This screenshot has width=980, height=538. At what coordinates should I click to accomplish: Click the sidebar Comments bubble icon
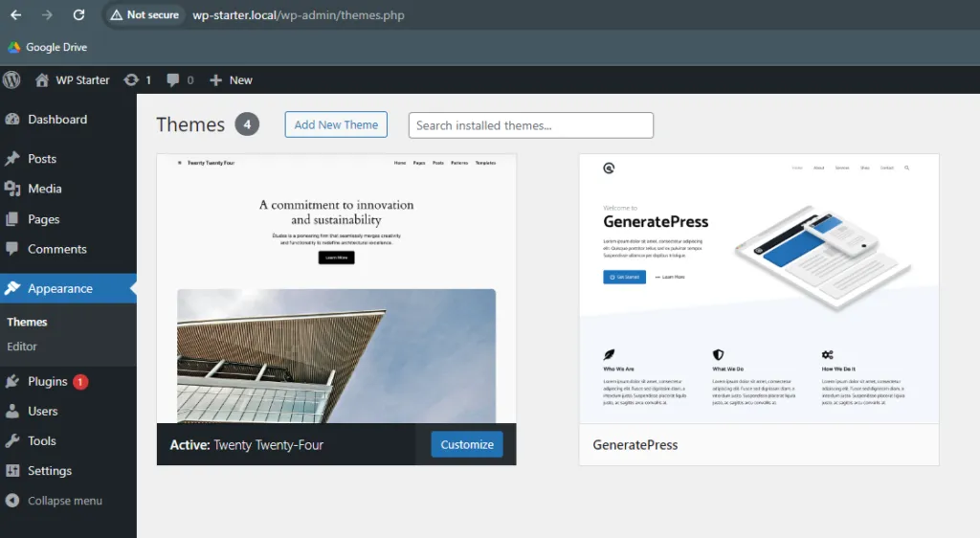click(11, 249)
